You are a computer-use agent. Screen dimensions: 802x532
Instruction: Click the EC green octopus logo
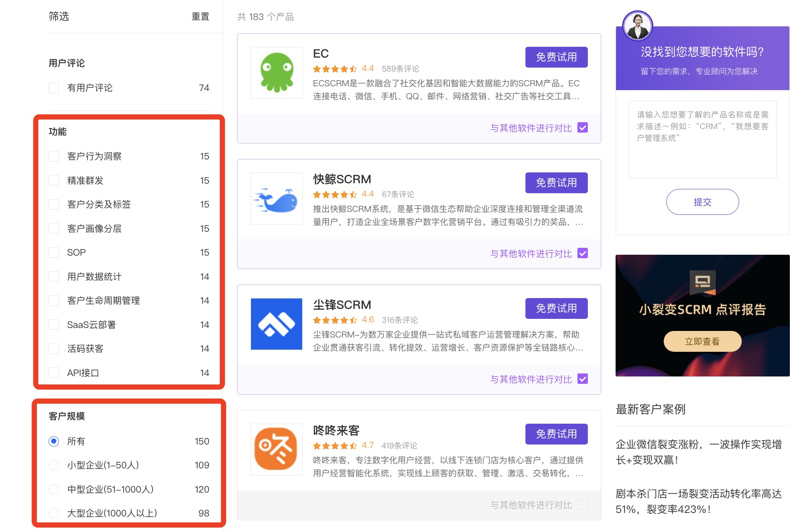click(277, 73)
